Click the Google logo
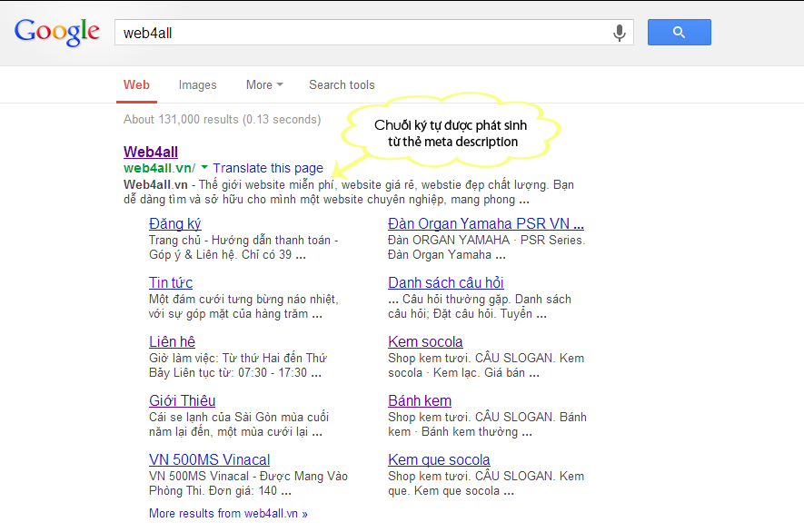The height and width of the screenshot is (532, 804). 57,32
